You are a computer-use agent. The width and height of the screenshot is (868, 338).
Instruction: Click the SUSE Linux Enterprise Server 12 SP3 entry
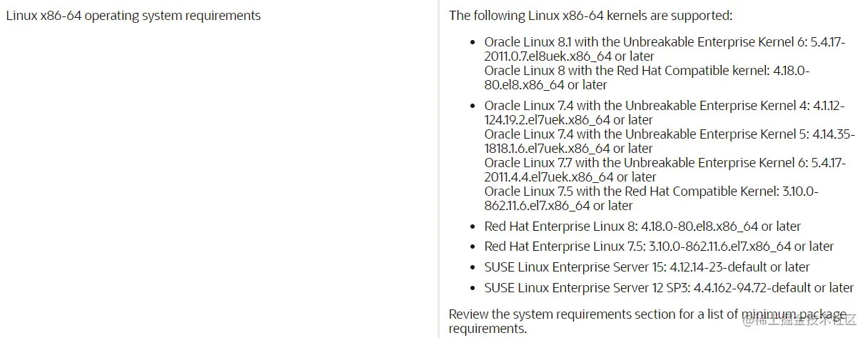tap(669, 288)
